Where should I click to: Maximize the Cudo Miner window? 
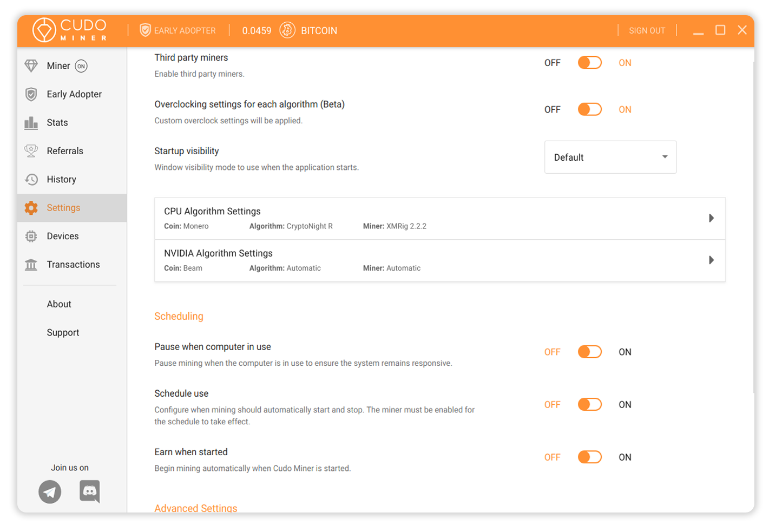tap(720, 30)
